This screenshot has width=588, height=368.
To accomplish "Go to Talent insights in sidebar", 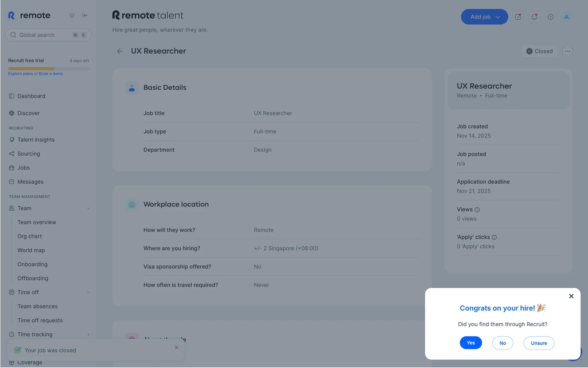I will point(36,140).
